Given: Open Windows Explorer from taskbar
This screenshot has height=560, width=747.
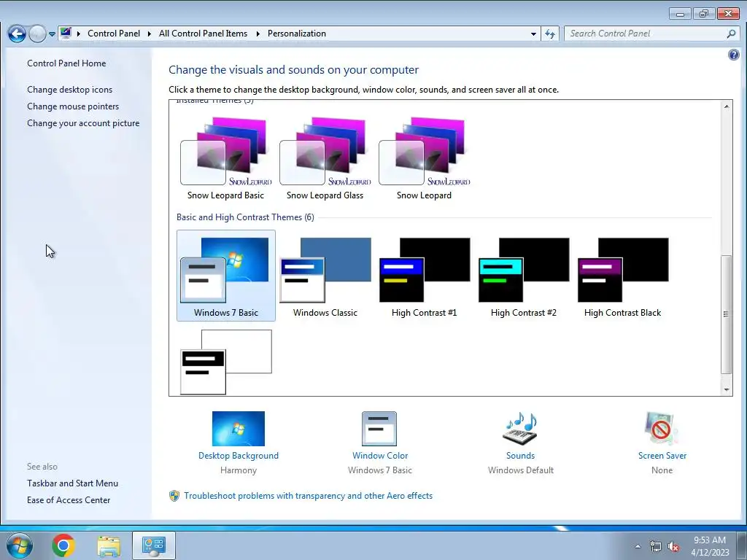Looking at the screenshot, I should (x=109, y=545).
